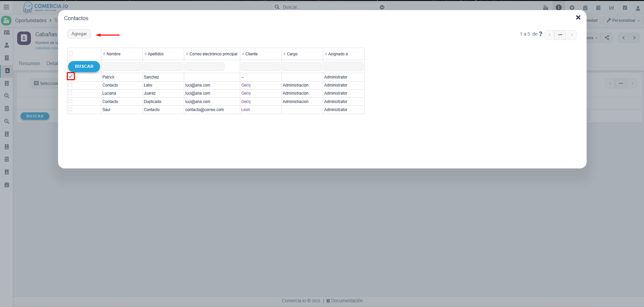The width and height of the screenshot is (644, 307).
Task: Click the question mark total count icon
Action: pos(540,34)
